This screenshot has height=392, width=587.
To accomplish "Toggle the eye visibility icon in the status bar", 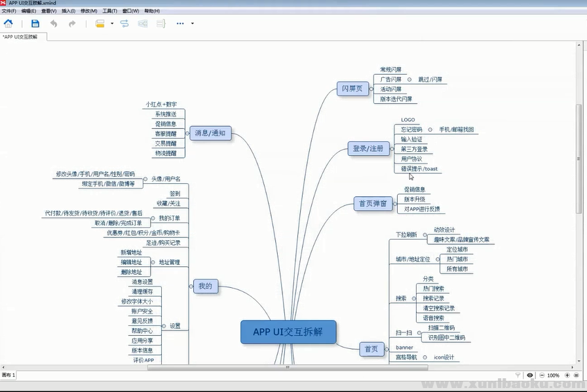I will click(530, 375).
